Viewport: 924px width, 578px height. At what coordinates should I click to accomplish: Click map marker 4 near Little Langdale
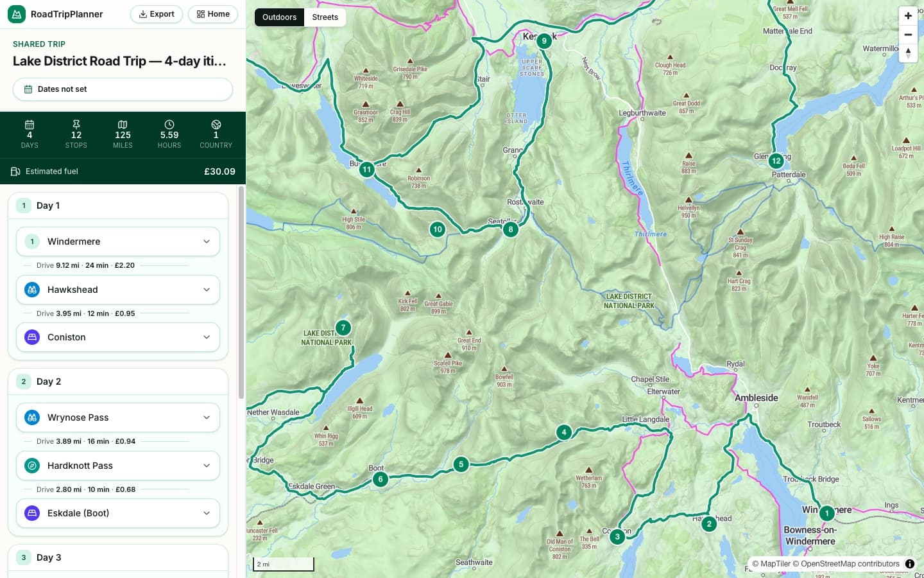(x=564, y=432)
